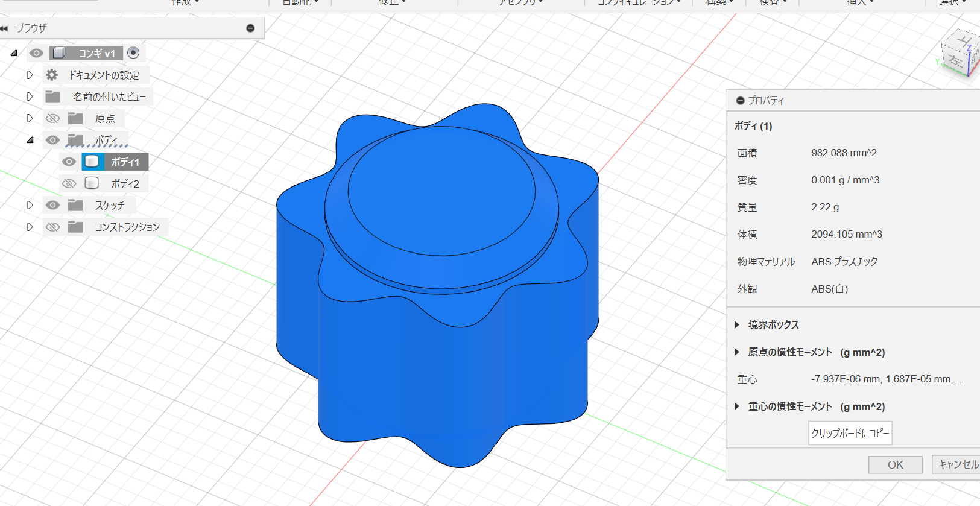980x506 pixels.
Task: Expand the スケッチ folder
Action: pyautogui.click(x=30, y=205)
